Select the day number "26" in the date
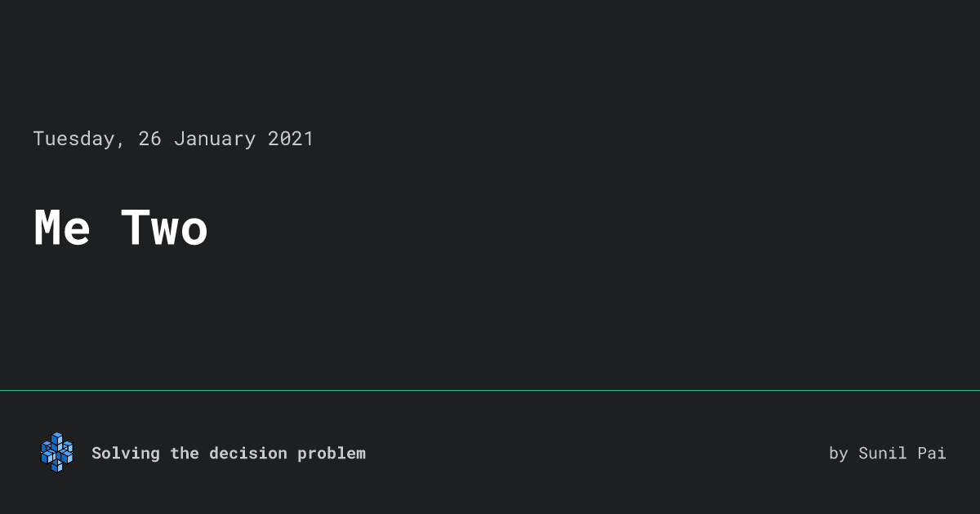The height and width of the screenshot is (514, 980). click(149, 139)
